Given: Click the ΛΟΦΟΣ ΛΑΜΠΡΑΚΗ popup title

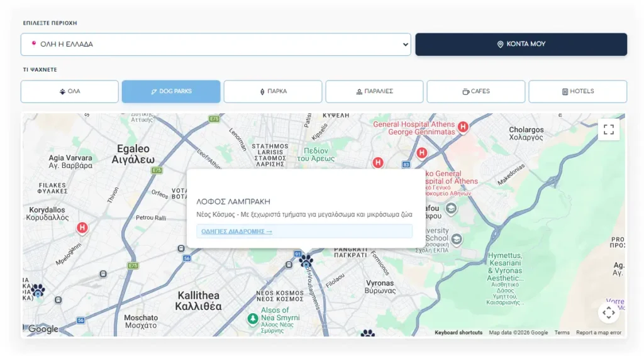Looking at the screenshot, I should [x=233, y=202].
